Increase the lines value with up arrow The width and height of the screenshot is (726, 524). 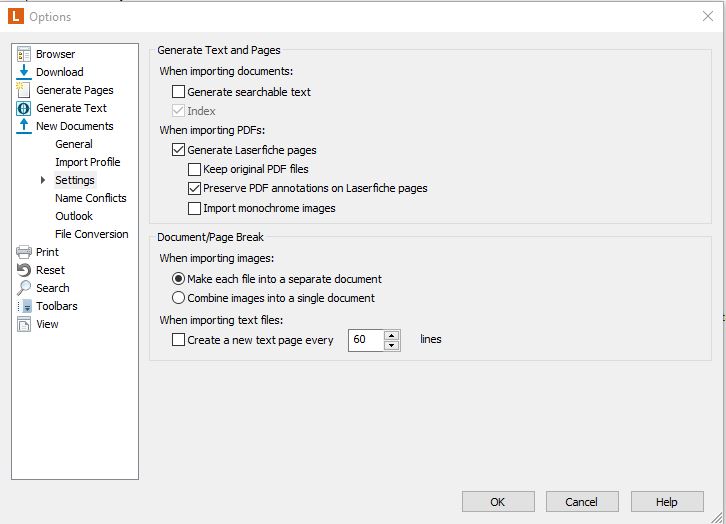[391, 335]
